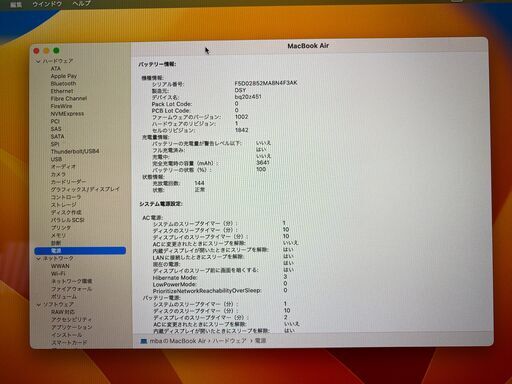Select ATA in the hardware list

[56, 69]
